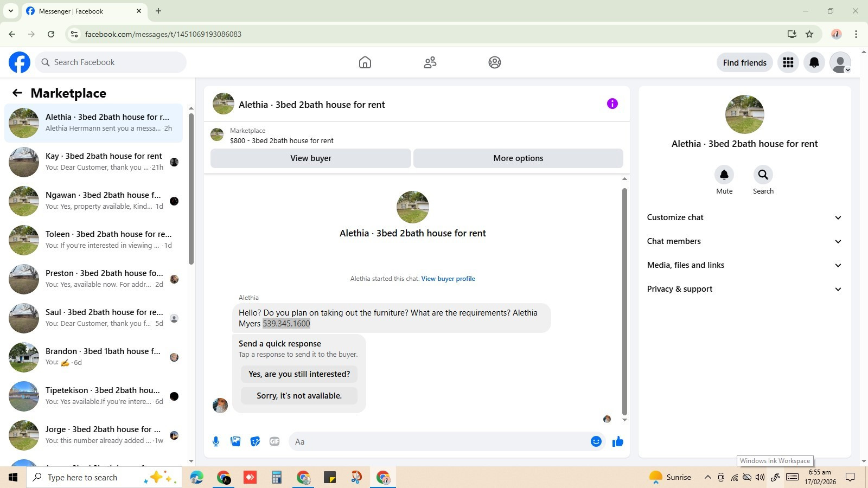Show hidden system tray icons

707,477
